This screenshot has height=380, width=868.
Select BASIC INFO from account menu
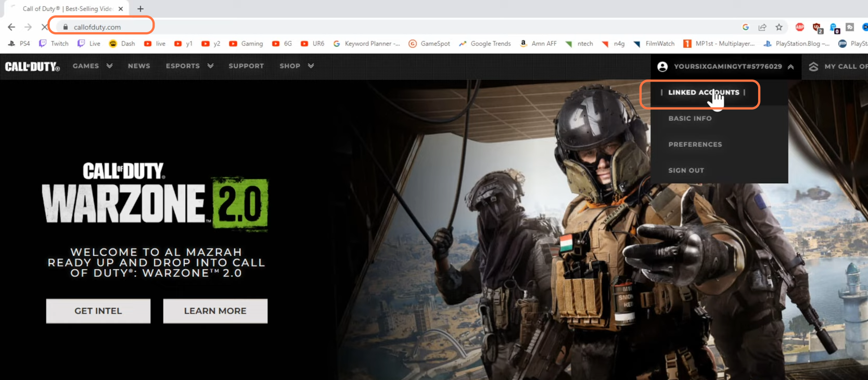[690, 119]
